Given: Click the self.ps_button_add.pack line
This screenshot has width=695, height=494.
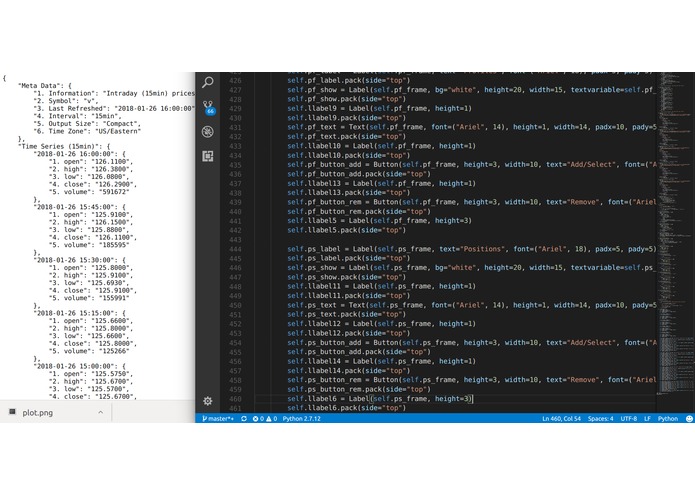Looking at the screenshot, I should 359,352.
